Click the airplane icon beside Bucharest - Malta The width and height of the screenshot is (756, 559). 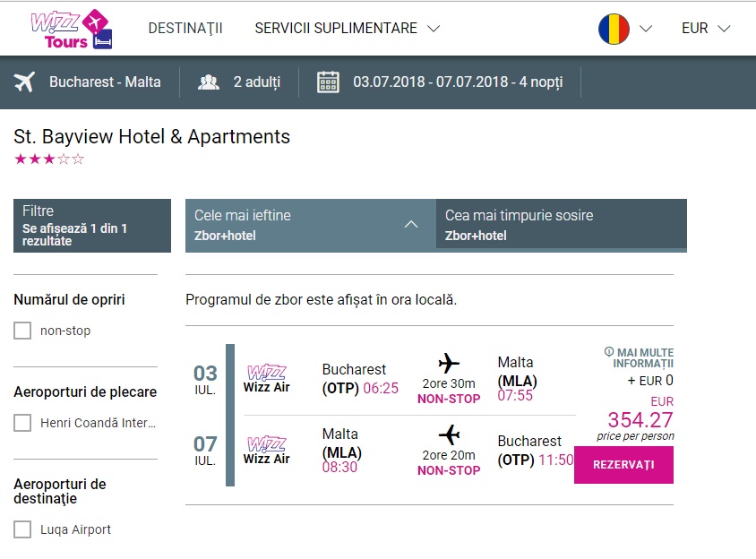pyautogui.click(x=24, y=82)
